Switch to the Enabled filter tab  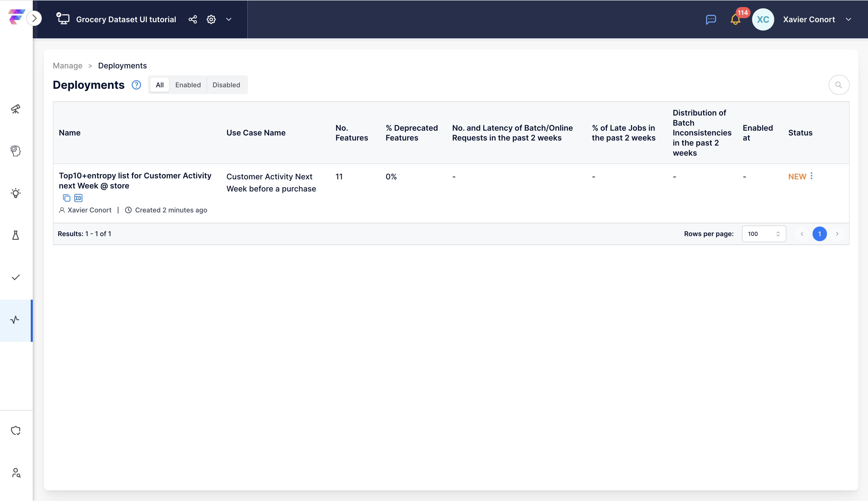point(188,85)
